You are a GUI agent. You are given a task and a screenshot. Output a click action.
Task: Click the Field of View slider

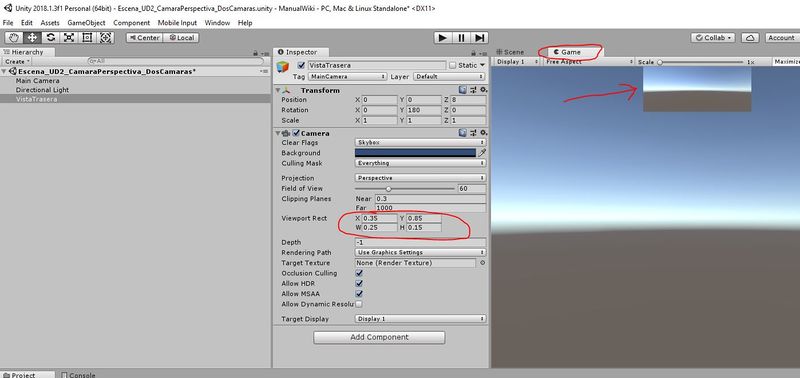[404, 189]
